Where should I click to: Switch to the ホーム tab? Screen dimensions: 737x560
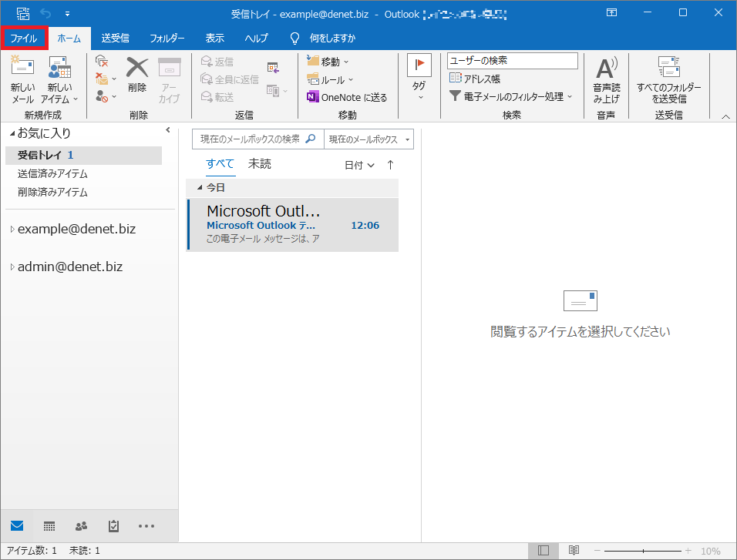pos(69,38)
